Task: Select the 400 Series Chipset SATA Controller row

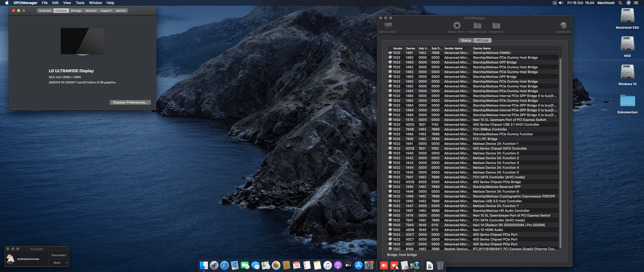Action: [473, 148]
